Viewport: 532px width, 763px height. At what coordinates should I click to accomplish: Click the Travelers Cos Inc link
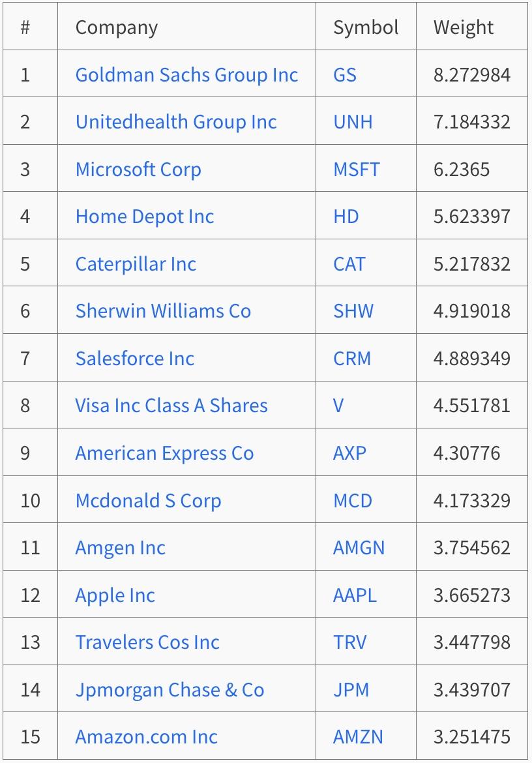pos(147,642)
